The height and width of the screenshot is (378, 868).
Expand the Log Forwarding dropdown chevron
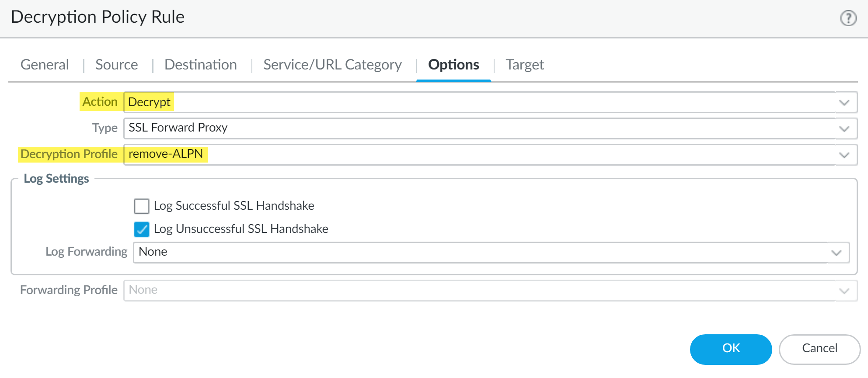point(837,253)
